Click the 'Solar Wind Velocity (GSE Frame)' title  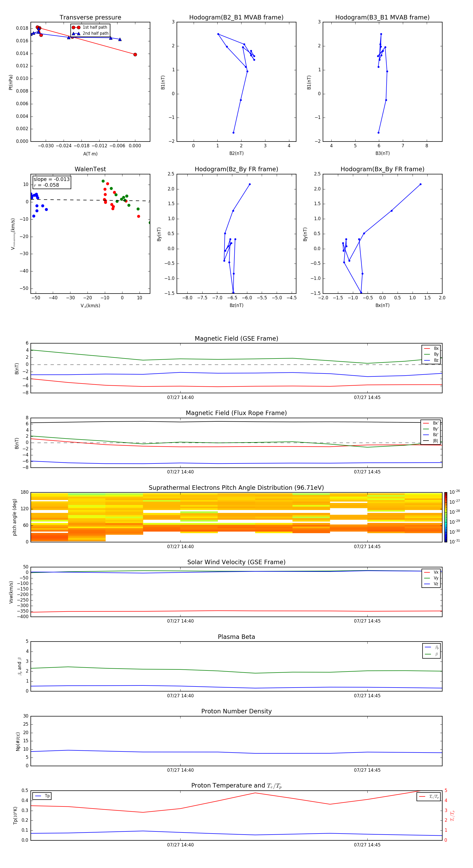point(236,562)
